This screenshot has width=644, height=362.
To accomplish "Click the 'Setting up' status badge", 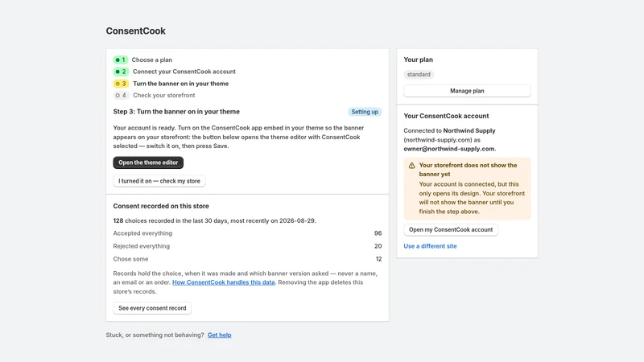I will pos(365,112).
